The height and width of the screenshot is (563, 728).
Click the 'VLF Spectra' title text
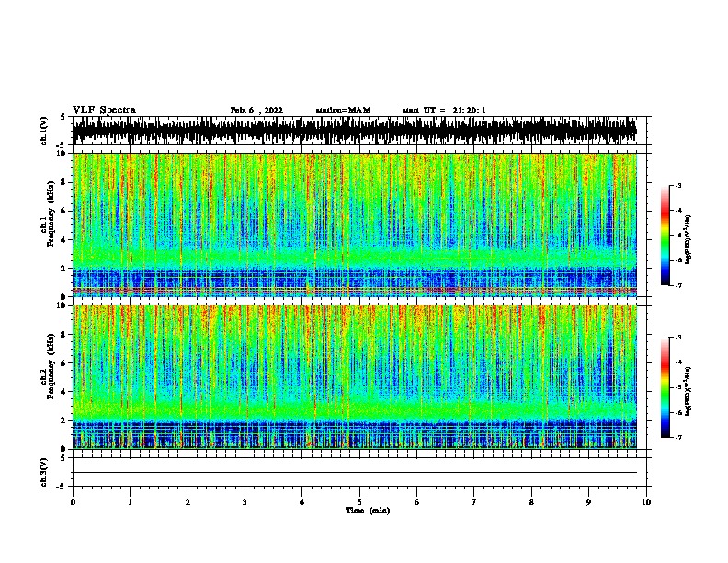tap(104, 110)
